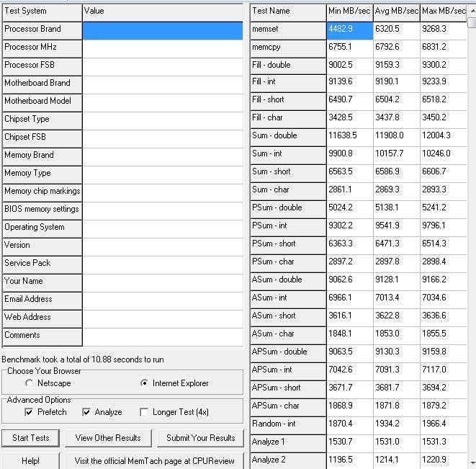The height and width of the screenshot is (469, 476).
Task: Select the Fill - double row header
Action: [x=288, y=66]
